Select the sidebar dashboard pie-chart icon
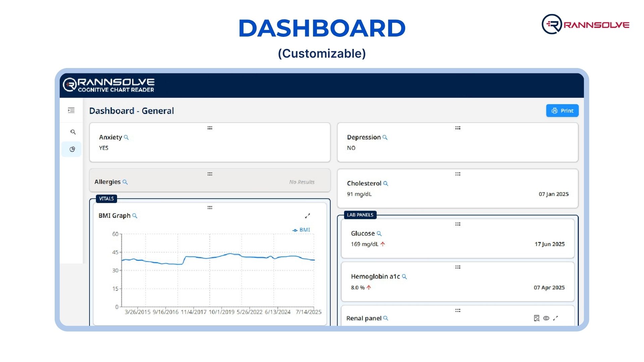The image size is (644, 362). coord(72,149)
